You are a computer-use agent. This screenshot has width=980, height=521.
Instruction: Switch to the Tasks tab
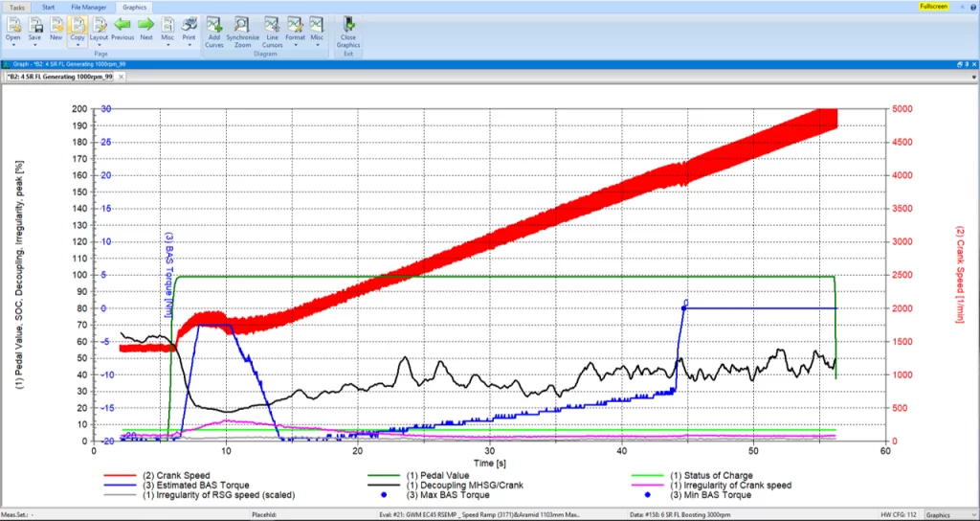(17, 6)
